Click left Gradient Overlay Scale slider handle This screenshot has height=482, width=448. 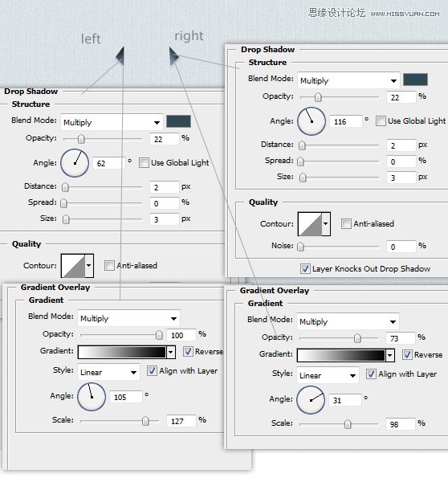pos(145,421)
